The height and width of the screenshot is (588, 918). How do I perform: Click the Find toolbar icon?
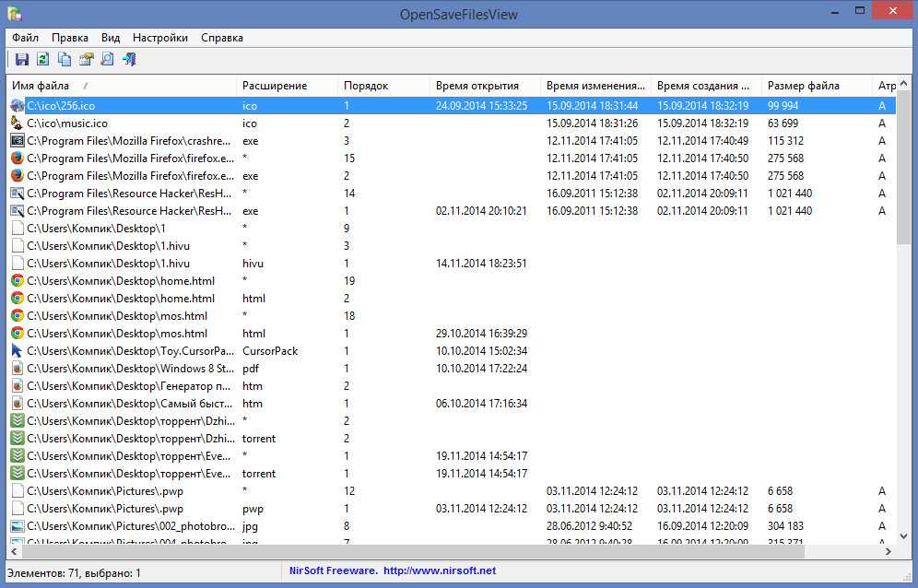(x=107, y=60)
